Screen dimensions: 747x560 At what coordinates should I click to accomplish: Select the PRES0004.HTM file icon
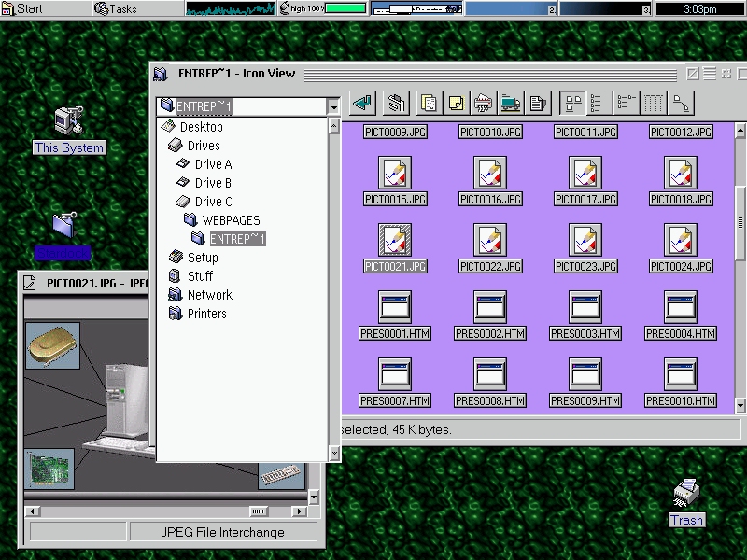681,307
